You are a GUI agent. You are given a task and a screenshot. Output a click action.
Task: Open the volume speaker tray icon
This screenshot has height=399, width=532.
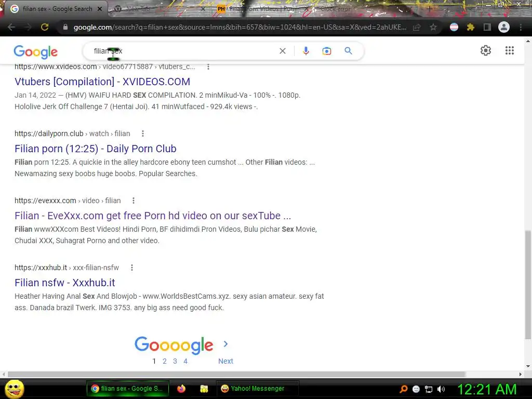click(x=441, y=389)
